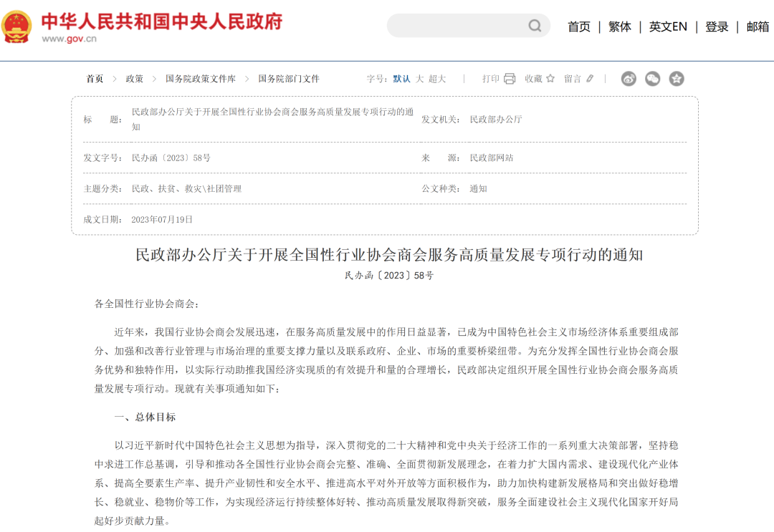Go to 政策 breadcrumb
Screen dimensions: 774x532
click(x=134, y=79)
